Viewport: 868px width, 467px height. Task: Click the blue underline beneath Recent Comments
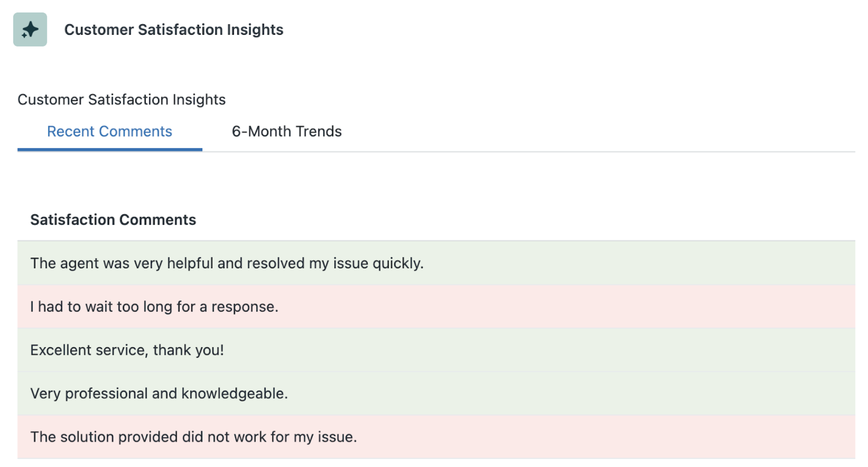click(x=110, y=149)
